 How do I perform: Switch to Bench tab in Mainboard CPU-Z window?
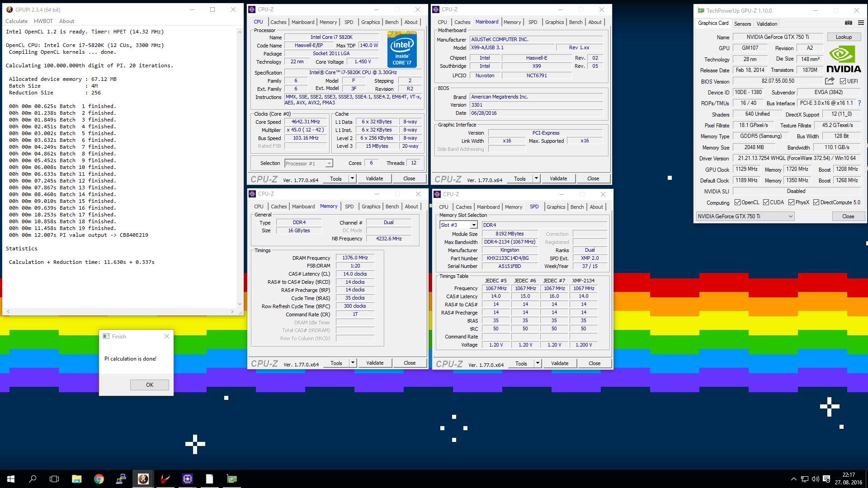(576, 22)
